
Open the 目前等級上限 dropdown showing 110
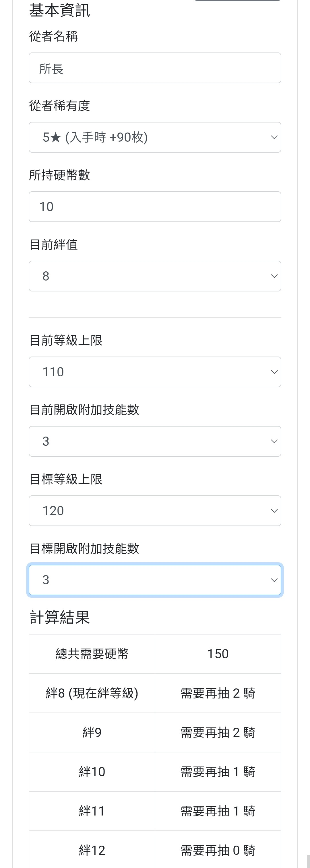click(155, 372)
